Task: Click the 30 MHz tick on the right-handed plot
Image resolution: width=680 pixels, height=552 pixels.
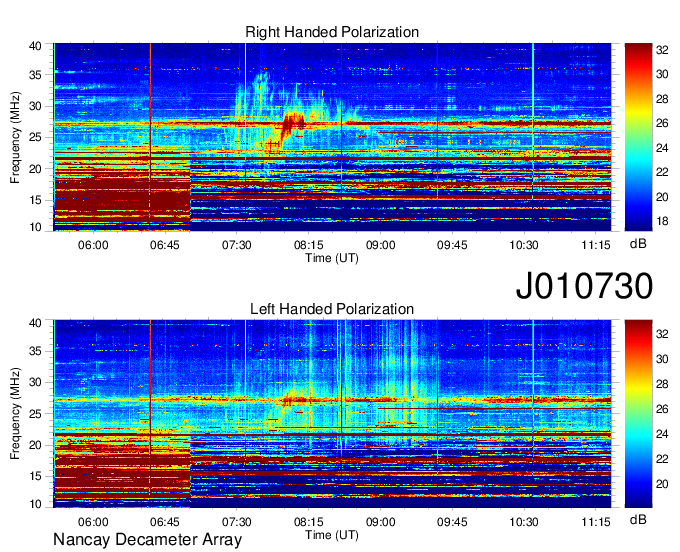Action: point(36,106)
